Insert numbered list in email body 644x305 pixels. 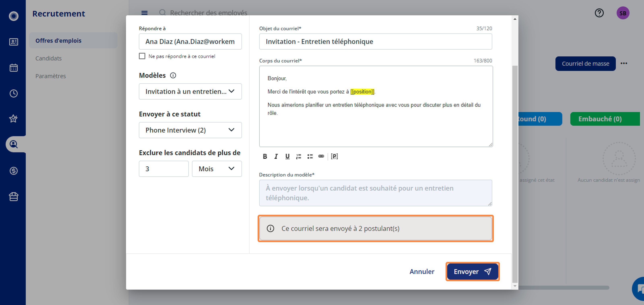coord(298,156)
